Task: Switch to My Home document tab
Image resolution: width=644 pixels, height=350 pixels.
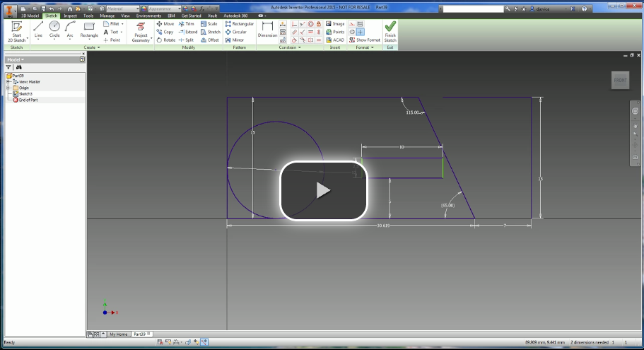Action: pyautogui.click(x=118, y=334)
